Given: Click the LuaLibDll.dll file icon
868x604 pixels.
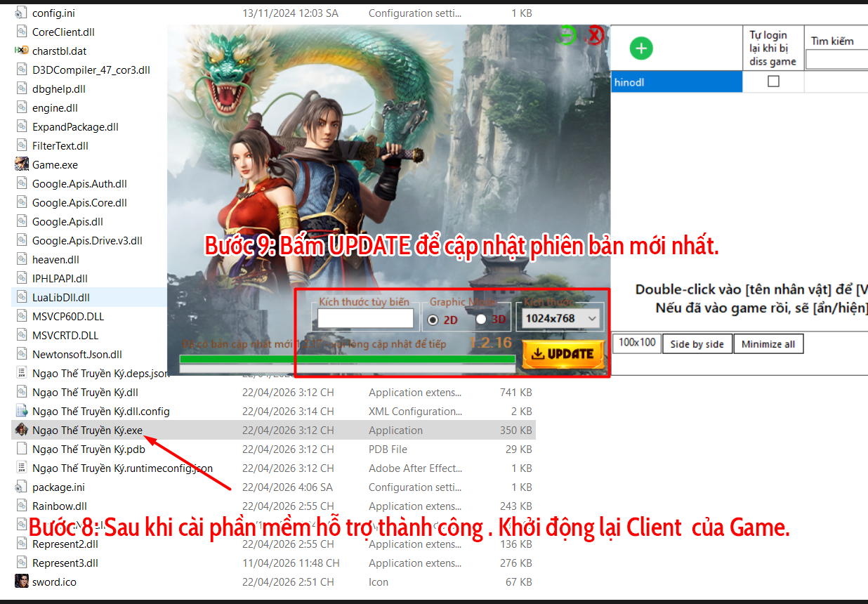Looking at the screenshot, I should pos(22,298).
